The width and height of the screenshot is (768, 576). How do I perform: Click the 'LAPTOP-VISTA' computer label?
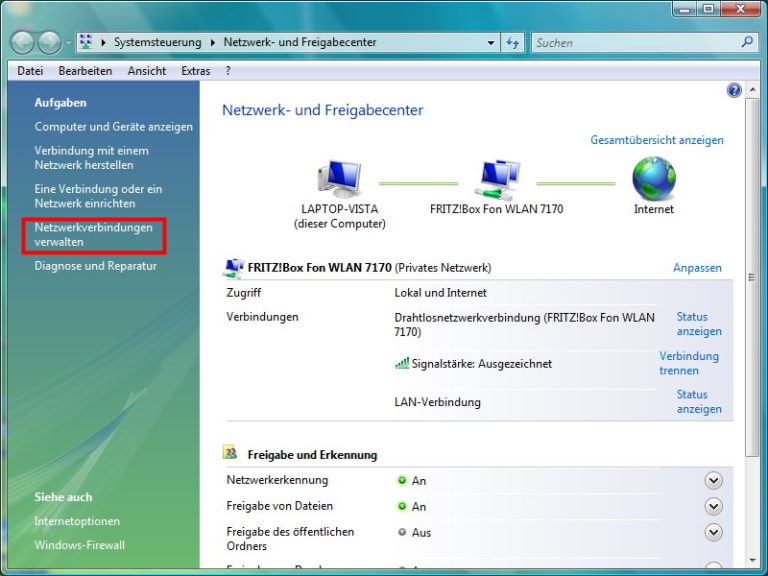pyautogui.click(x=339, y=209)
